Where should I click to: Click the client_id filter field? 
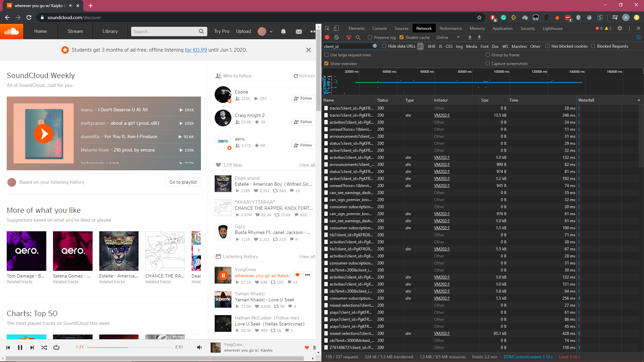[351, 46]
